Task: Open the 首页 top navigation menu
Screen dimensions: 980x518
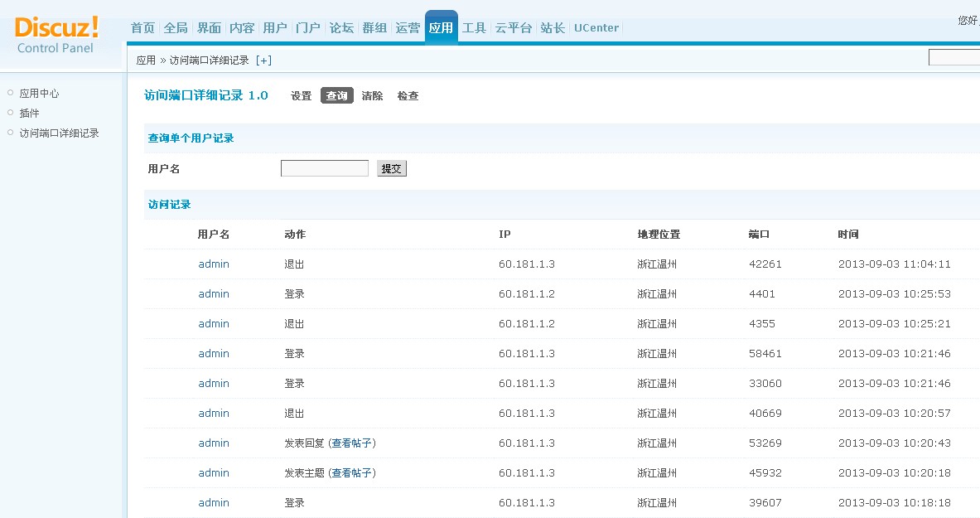Action: coord(142,28)
